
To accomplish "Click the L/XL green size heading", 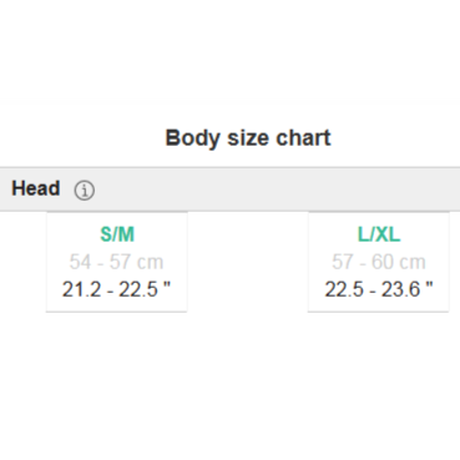I will pyautogui.click(x=379, y=234).
